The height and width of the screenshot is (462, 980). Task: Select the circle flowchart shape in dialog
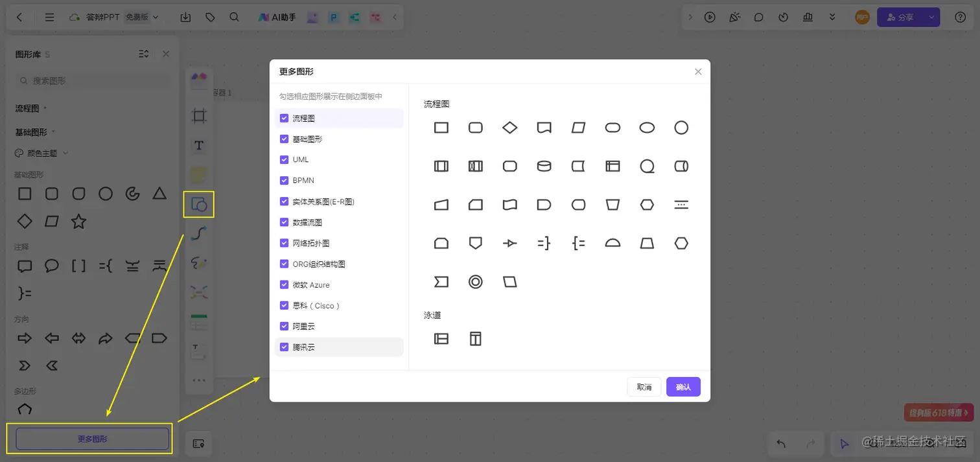tap(681, 128)
